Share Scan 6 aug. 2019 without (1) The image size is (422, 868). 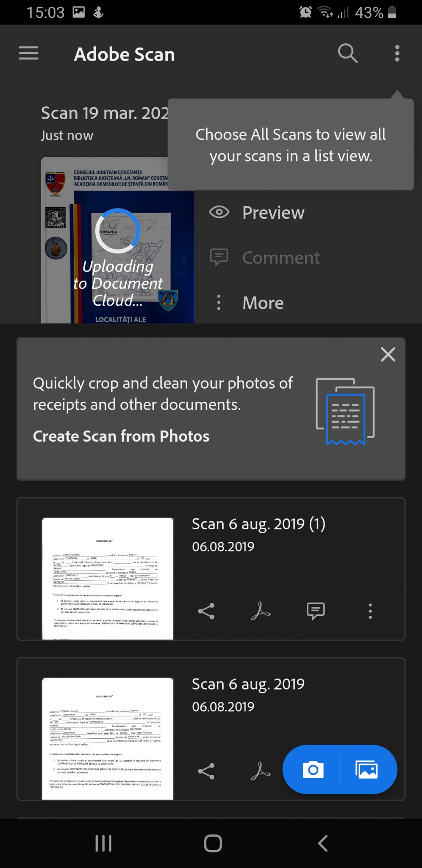point(206,771)
